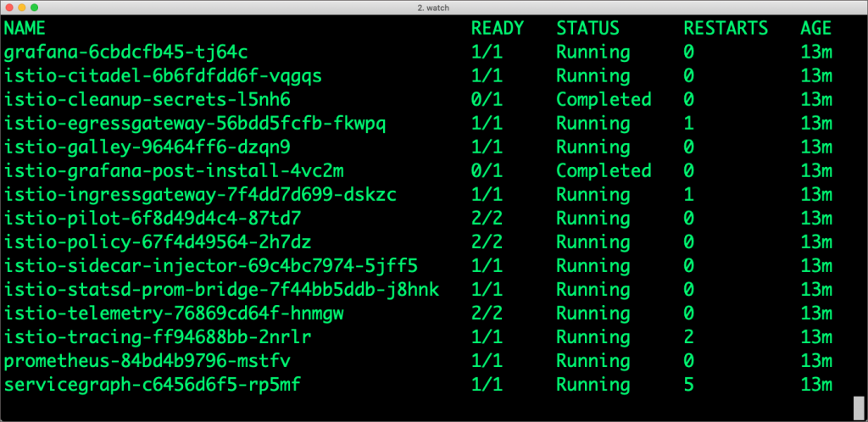This screenshot has height=422, width=868.
Task: Click the 13m age of grafana pod
Action: pyautogui.click(x=816, y=53)
